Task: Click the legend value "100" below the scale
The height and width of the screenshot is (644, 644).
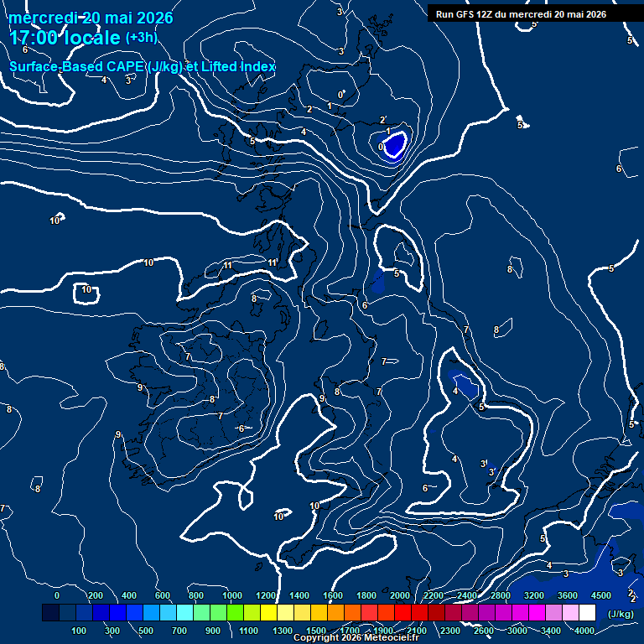Action: pos(79,631)
